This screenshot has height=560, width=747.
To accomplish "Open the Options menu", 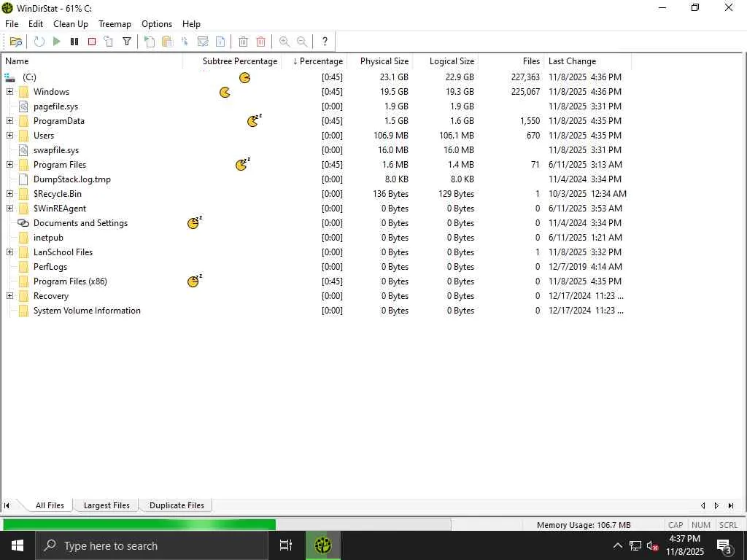I will click(157, 24).
